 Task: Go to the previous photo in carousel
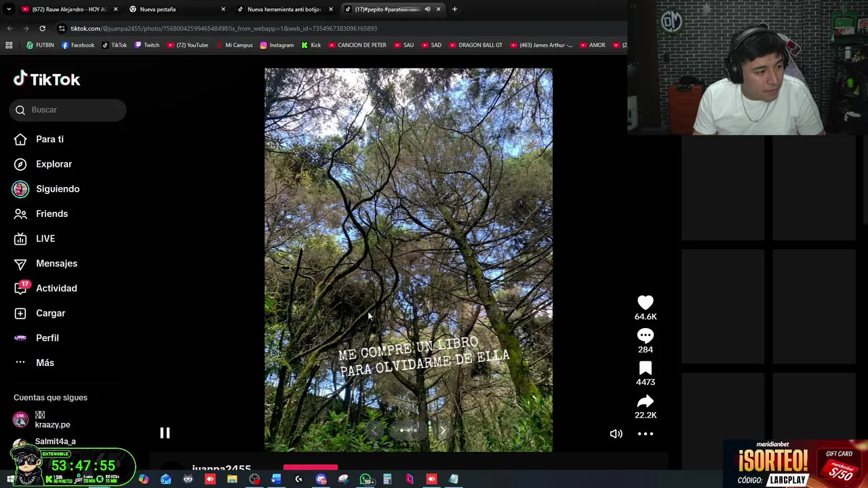pyautogui.click(x=374, y=430)
